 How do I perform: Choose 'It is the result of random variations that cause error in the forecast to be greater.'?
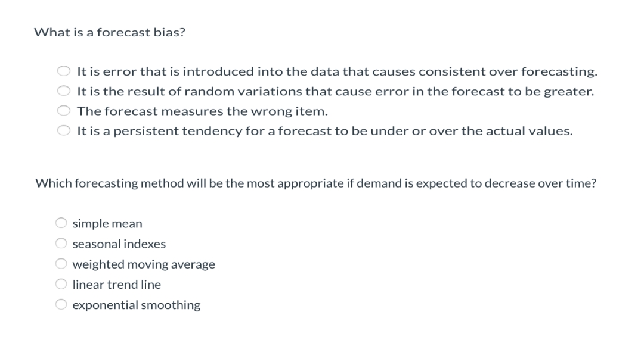coord(64,91)
